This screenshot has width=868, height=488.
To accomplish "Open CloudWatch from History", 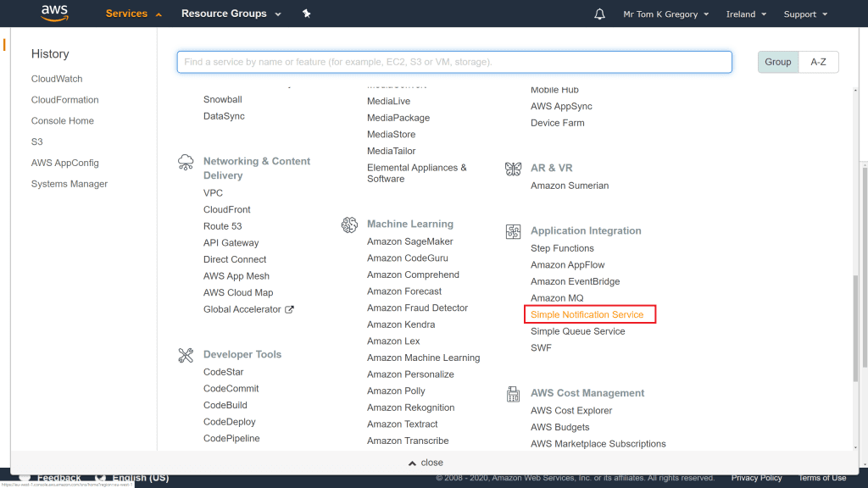I will tap(57, 79).
